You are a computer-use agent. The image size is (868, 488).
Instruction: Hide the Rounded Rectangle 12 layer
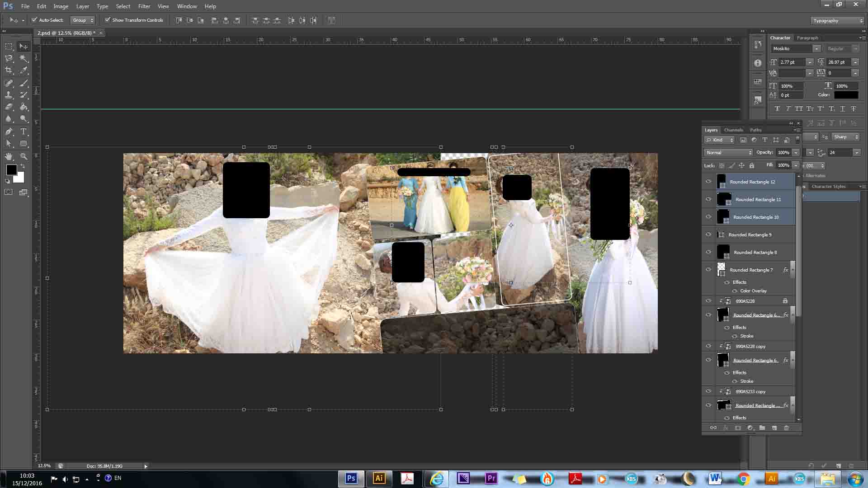point(708,182)
